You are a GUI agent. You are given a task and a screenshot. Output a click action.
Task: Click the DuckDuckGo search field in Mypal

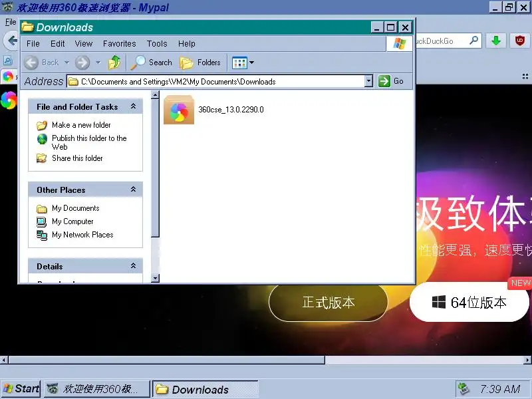coord(441,41)
